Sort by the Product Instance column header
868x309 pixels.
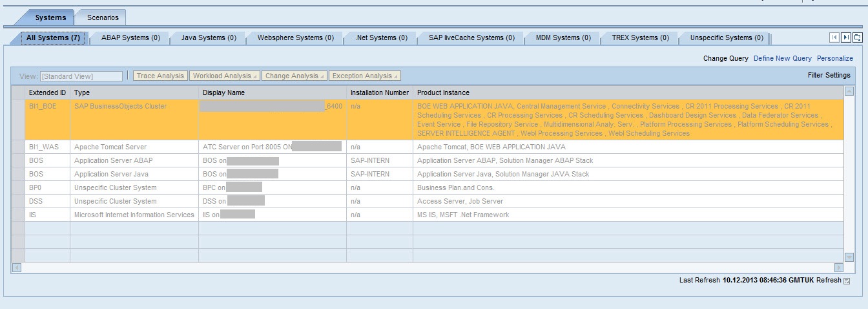click(628, 92)
